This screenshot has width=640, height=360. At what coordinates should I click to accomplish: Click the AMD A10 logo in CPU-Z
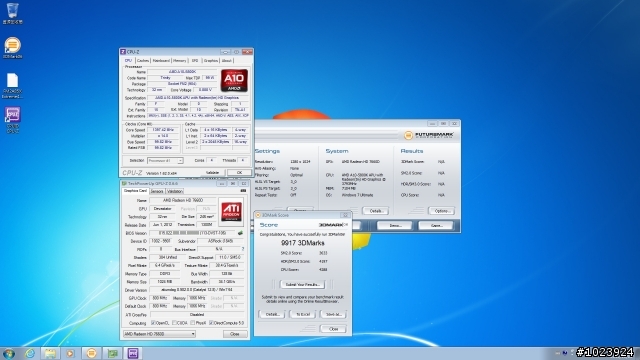coord(234,80)
